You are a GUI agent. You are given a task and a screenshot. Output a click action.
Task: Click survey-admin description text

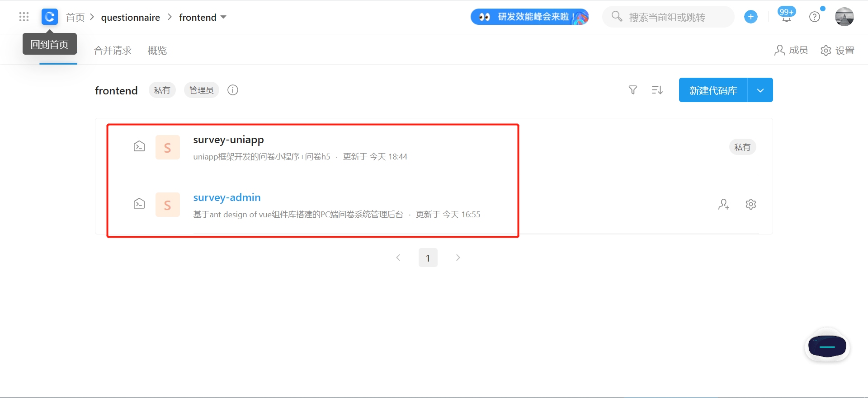tap(298, 215)
